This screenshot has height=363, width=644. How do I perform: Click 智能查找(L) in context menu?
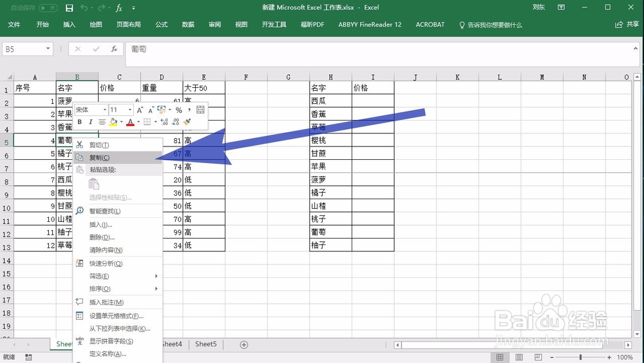(118, 211)
